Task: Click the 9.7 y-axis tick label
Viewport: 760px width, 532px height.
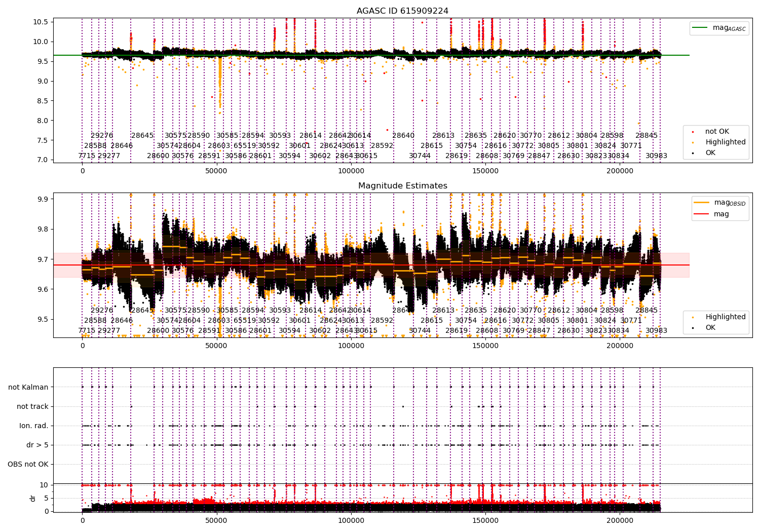Action: pos(43,259)
